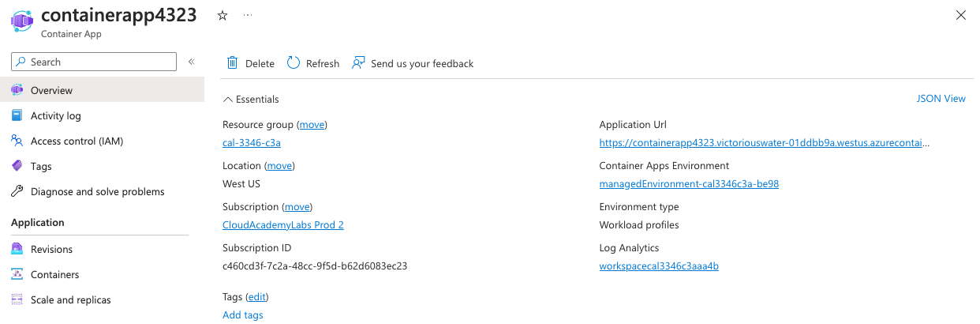Click the Tags icon in sidebar
This screenshot has width=980, height=324.
click(x=17, y=167)
